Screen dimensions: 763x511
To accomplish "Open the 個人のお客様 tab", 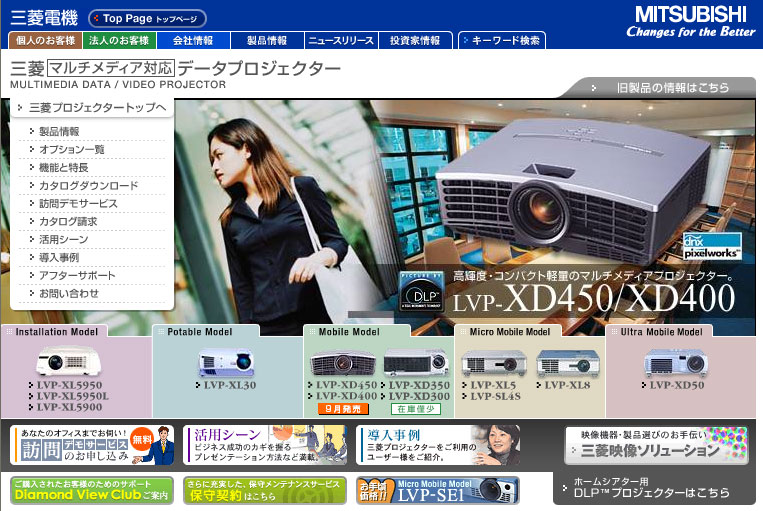I will 45,41.
